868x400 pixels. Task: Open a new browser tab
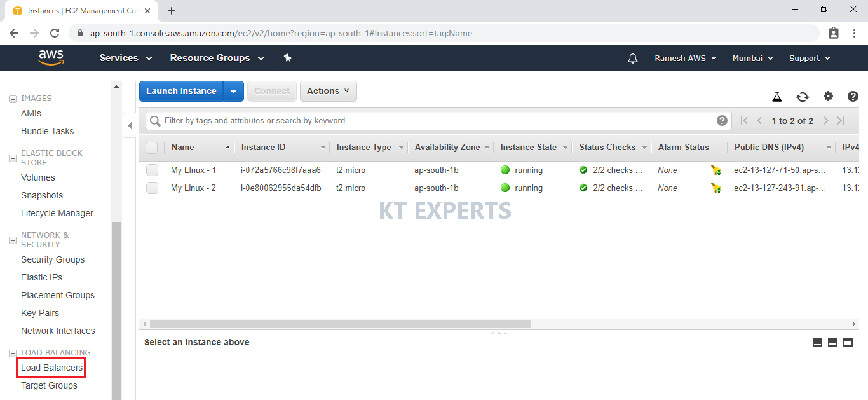pos(172,11)
